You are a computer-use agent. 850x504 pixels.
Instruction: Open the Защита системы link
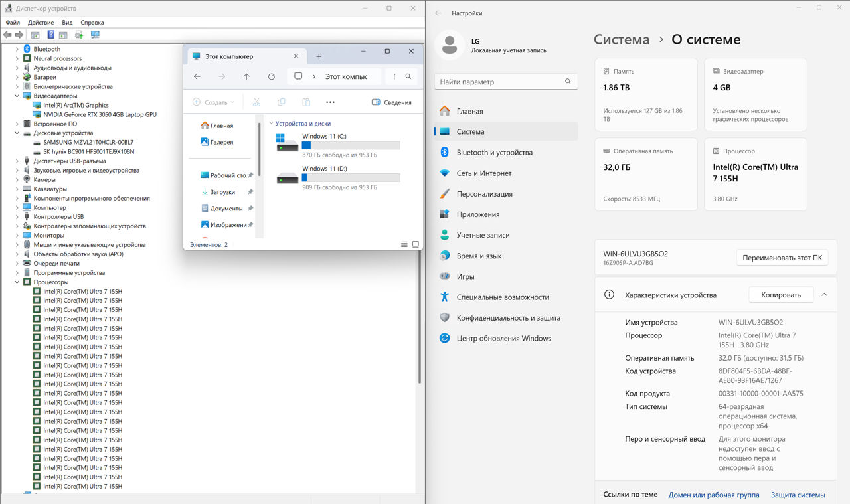pyautogui.click(x=798, y=495)
